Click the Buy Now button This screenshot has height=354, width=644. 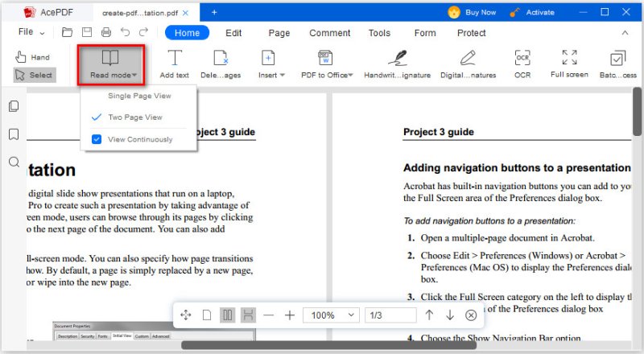[472, 12]
